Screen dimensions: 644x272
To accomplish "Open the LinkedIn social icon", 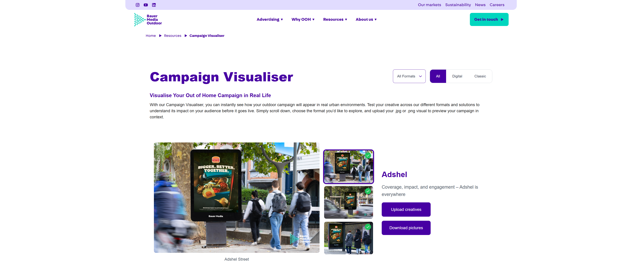I will coord(154,5).
